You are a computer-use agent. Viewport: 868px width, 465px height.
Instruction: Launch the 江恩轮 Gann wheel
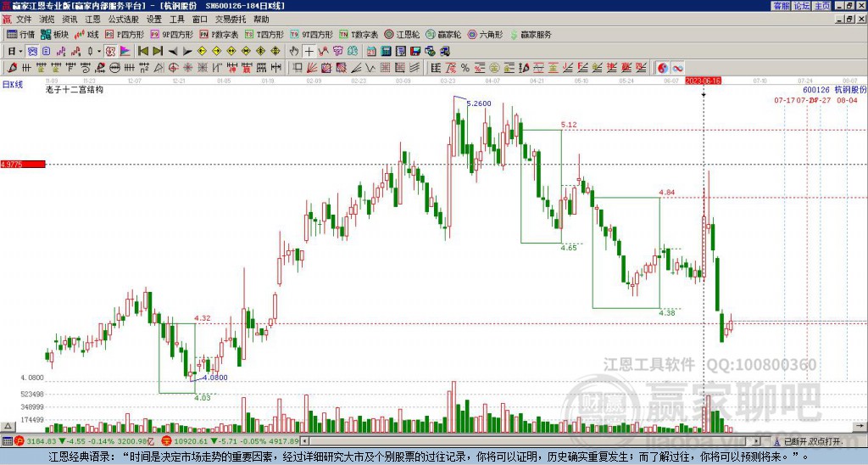tap(402, 34)
